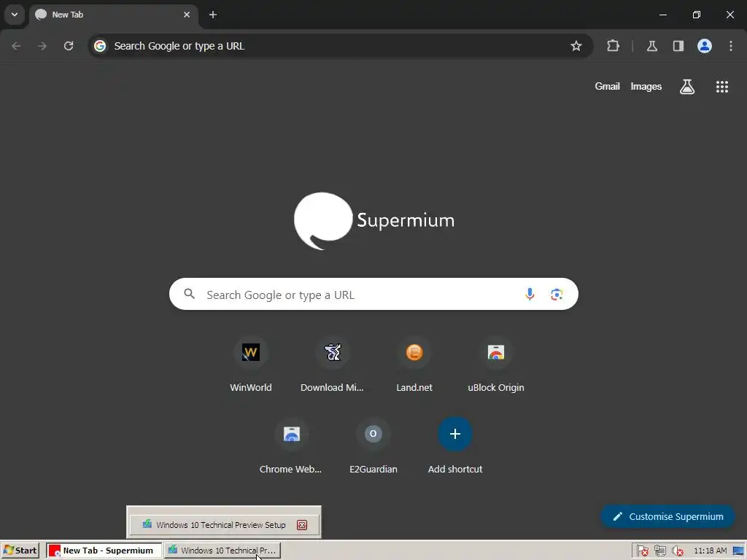Click the Customise Supermium button

[667, 517]
